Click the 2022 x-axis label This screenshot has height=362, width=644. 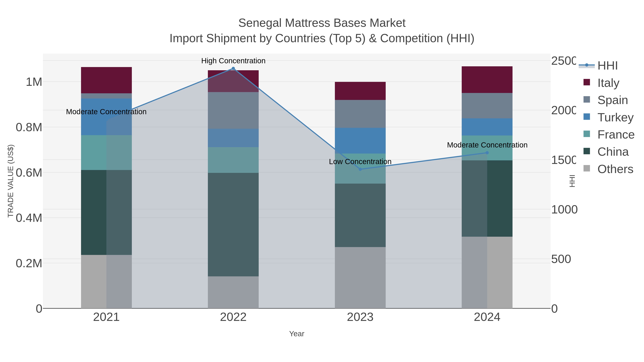click(233, 317)
